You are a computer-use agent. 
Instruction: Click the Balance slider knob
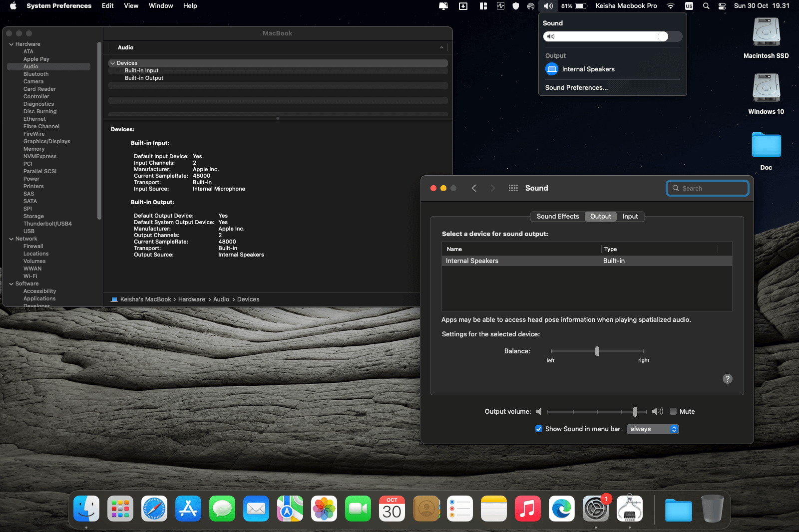point(597,351)
